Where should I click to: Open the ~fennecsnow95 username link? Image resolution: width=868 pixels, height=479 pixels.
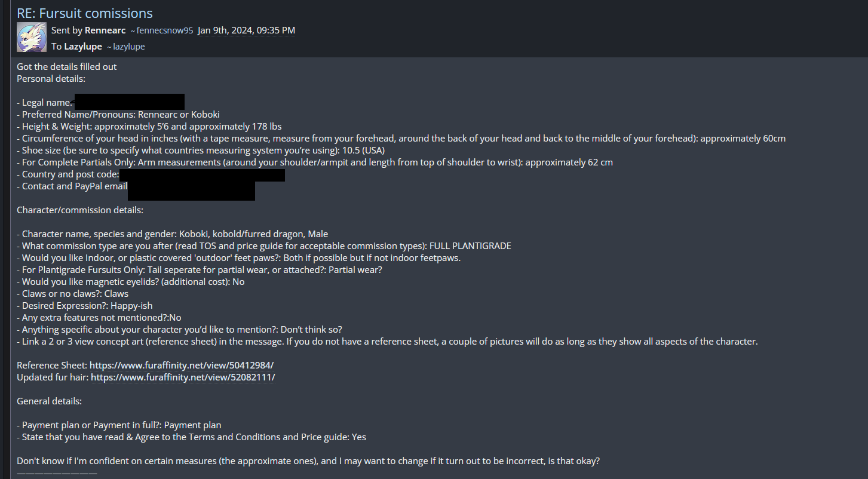(x=162, y=30)
